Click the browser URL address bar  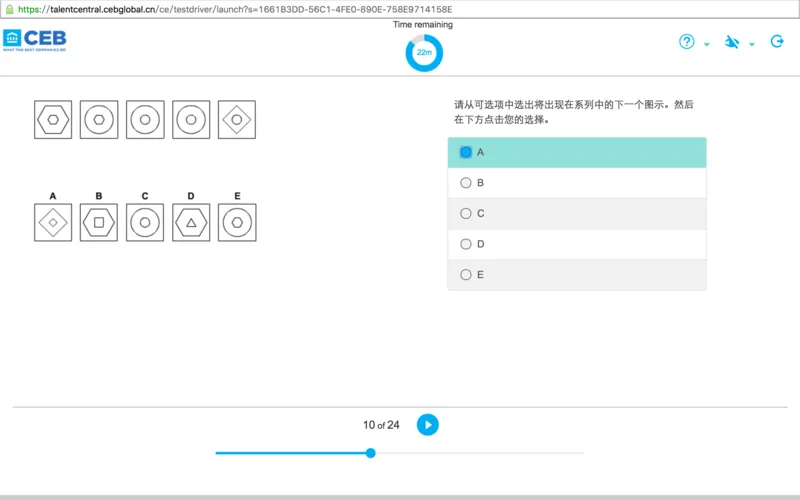pos(400,9)
